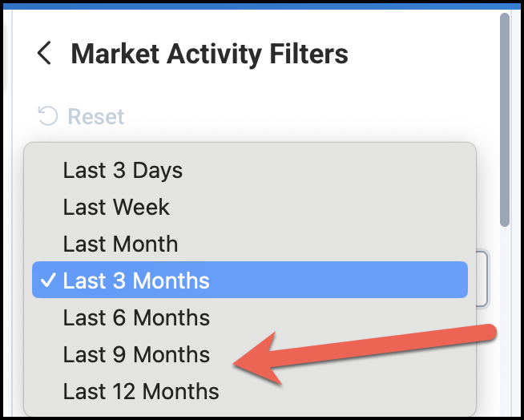Screen dimensions: 524x420
Task: Click the Reset text label
Action: [95, 117]
